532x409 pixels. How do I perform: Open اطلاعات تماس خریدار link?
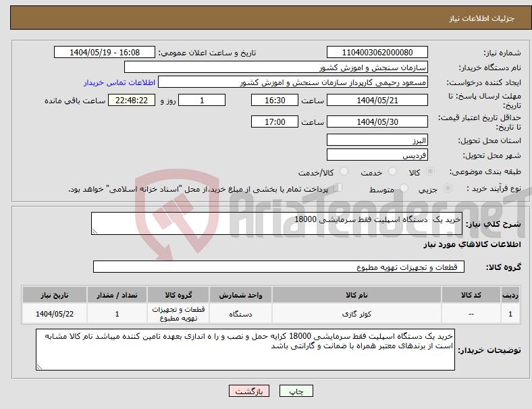tap(119, 82)
